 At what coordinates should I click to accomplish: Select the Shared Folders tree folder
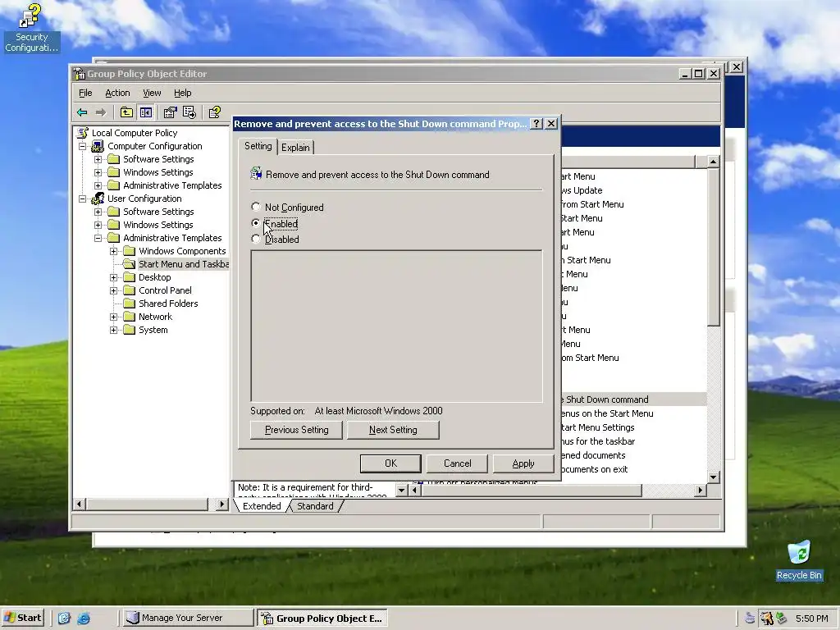click(162, 304)
